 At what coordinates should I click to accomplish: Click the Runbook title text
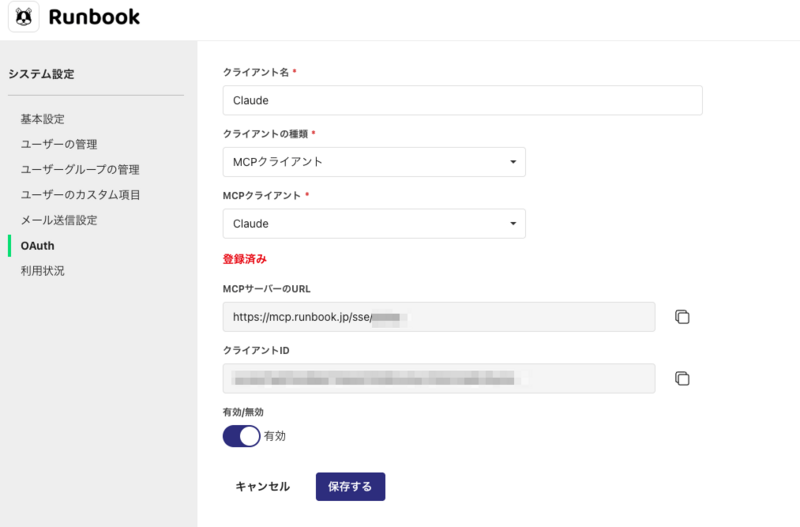[94, 17]
